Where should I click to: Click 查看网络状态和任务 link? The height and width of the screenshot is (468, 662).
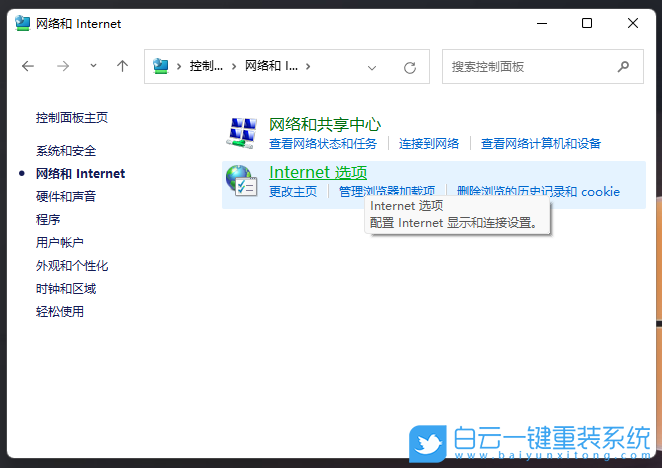tap(323, 144)
